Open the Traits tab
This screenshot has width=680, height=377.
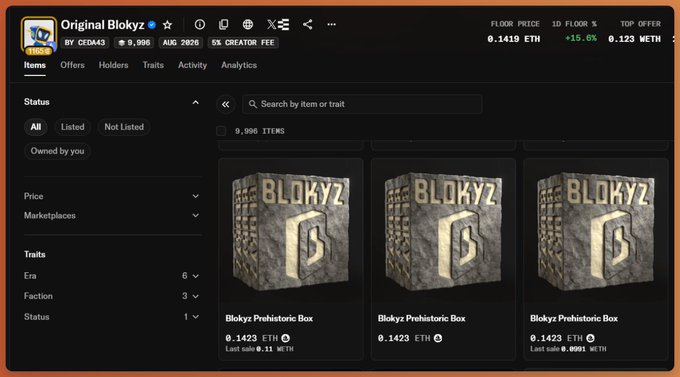[x=153, y=65]
